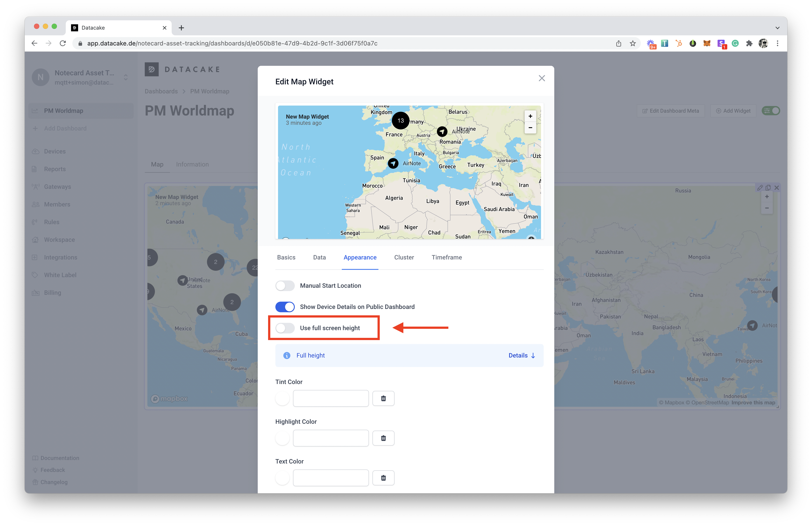Expand the Full height Details
The height and width of the screenshot is (526, 812).
[522, 355]
